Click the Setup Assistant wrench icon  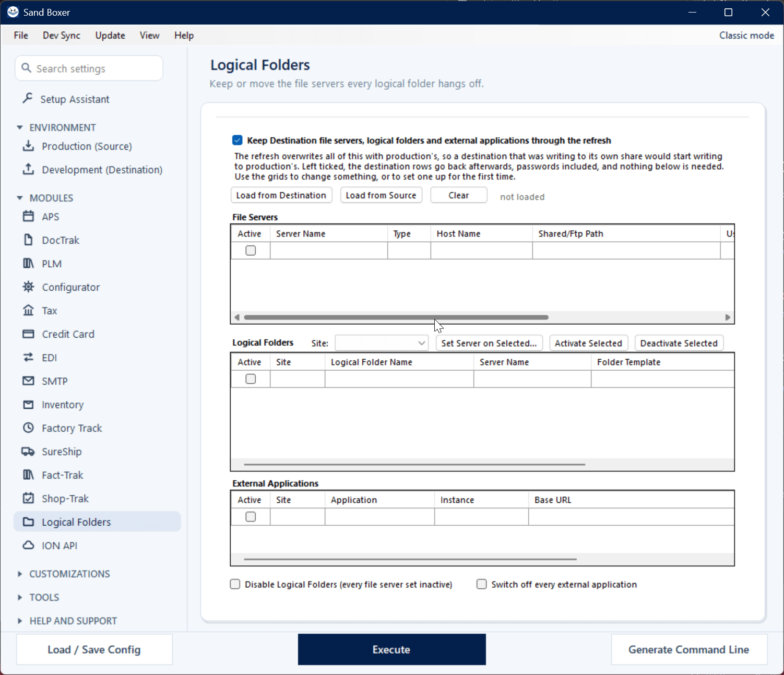(x=28, y=98)
